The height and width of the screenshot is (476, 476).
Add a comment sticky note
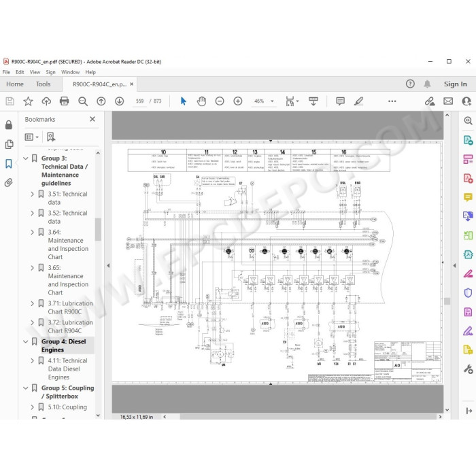[340, 101]
